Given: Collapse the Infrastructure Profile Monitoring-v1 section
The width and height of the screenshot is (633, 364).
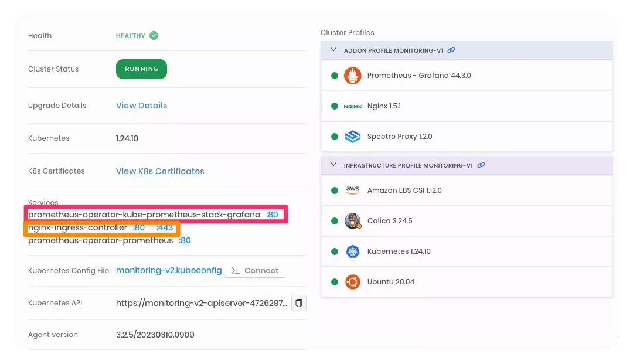Looking at the screenshot, I should [x=332, y=165].
